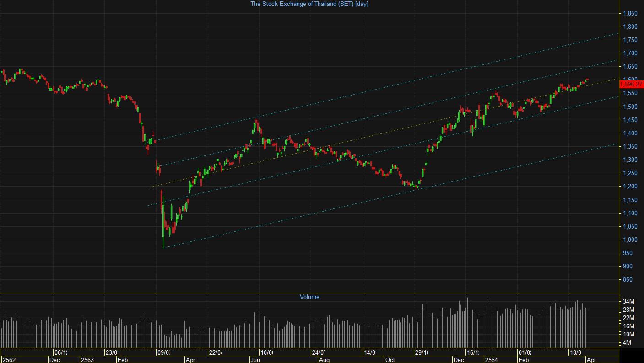Click the 850 price axis label
The width and height of the screenshot is (644, 363).
click(628, 280)
